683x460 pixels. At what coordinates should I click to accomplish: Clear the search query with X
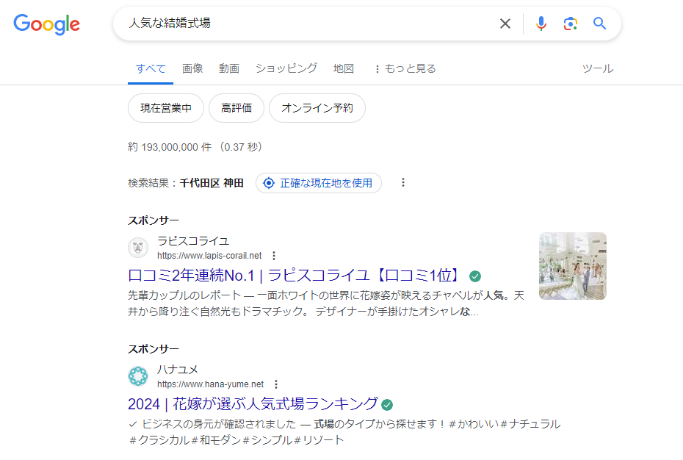click(x=505, y=24)
